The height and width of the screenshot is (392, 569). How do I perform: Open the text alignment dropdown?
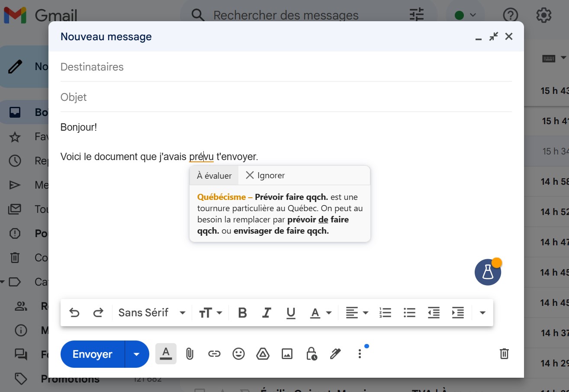tap(357, 313)
